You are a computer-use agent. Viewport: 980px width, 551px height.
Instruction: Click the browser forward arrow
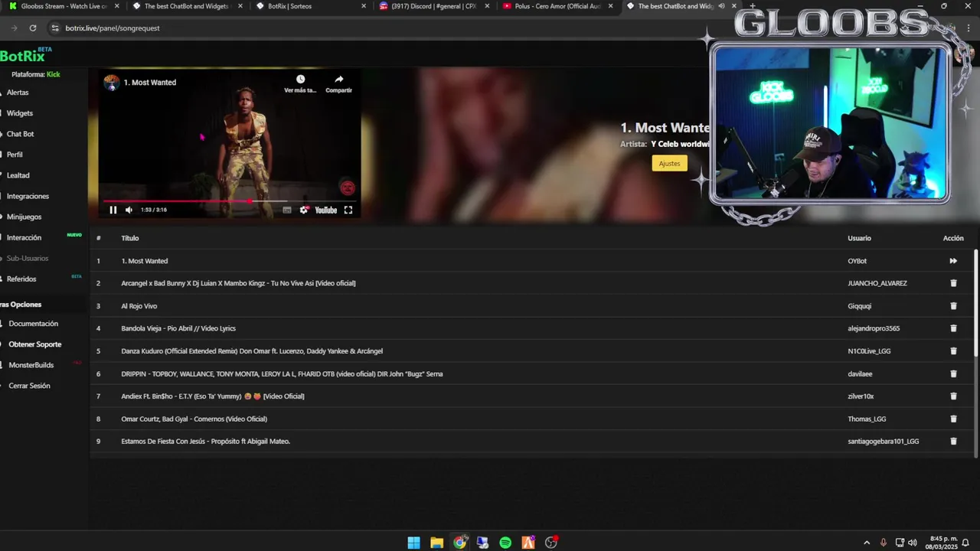coord(14,28)
